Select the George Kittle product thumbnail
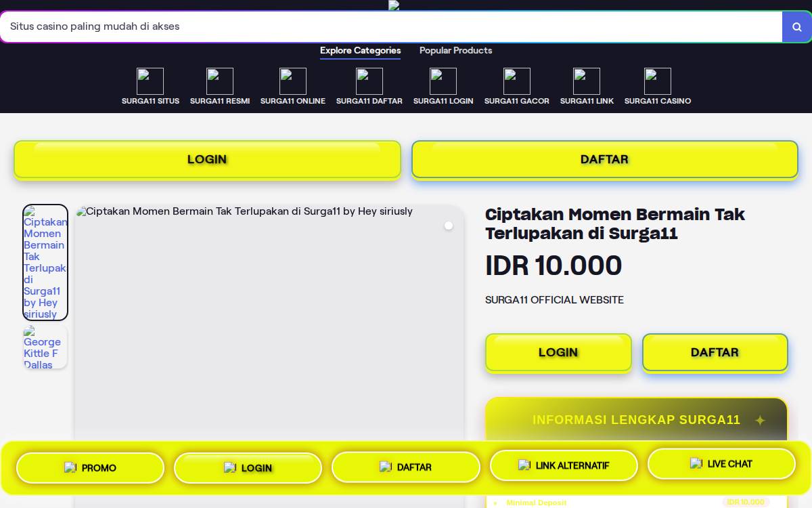 pyautogui.click(x=45, y=347)
